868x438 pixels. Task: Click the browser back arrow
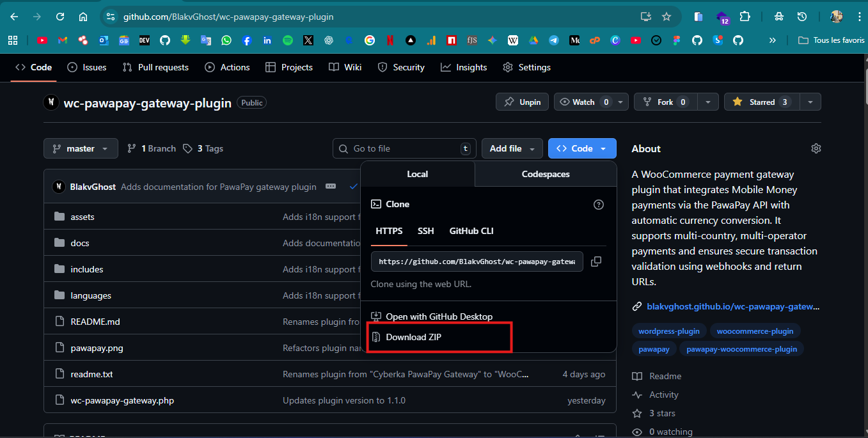(14, 17)
